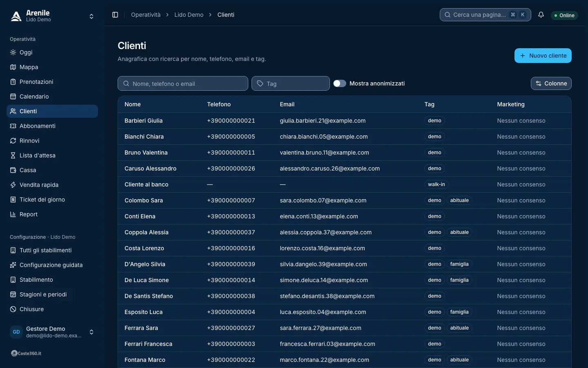Navigate to Cassa
The width and height of the screenshot is (588, 368).
52,170
